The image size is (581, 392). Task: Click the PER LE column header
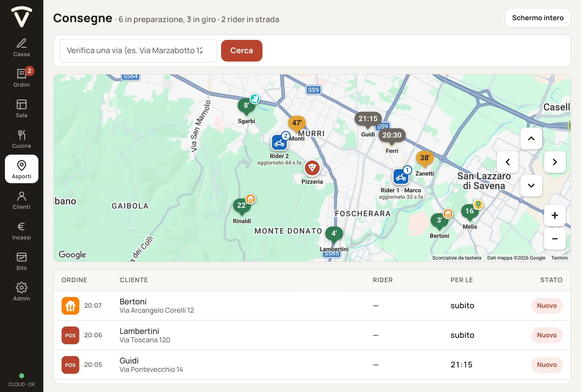pyautogui.click(x=462, y=280)
